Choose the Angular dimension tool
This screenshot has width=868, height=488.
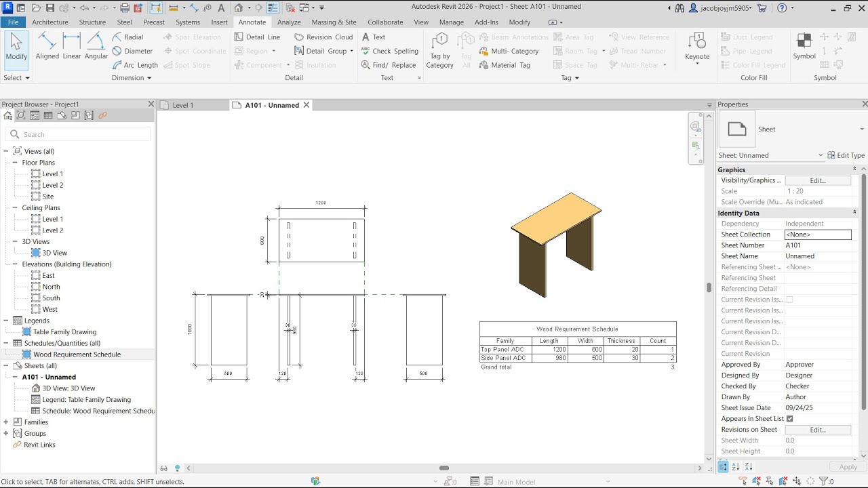tap(96, 47)
